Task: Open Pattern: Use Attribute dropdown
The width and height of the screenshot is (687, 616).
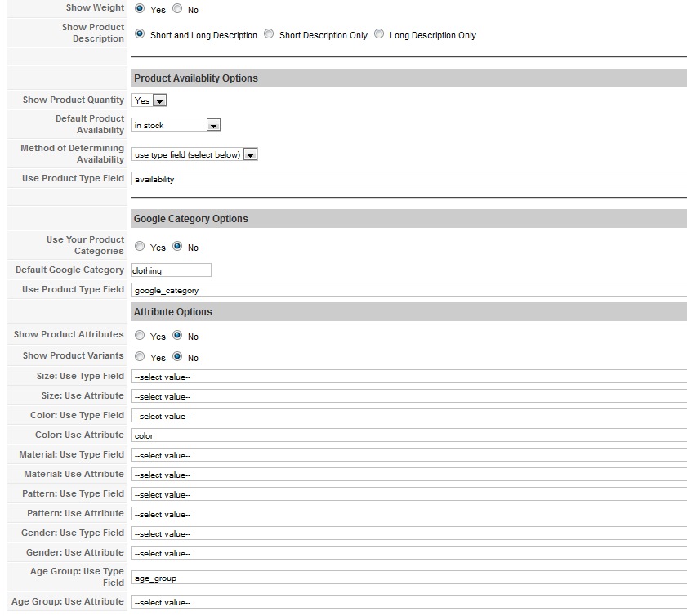Action: click(408, 514)
